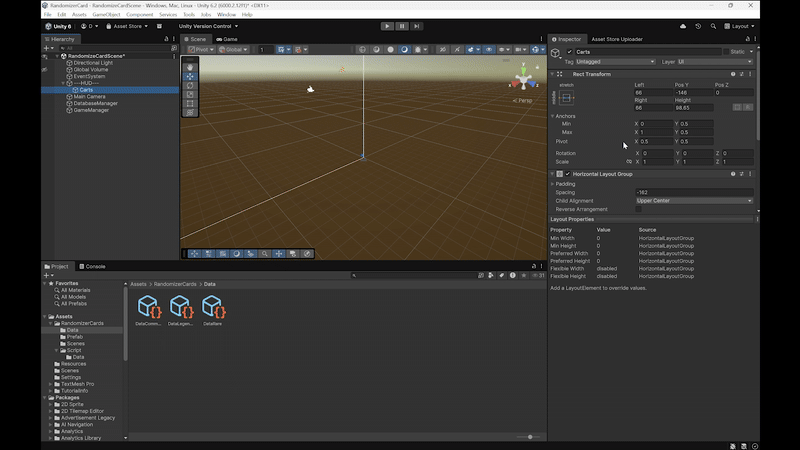Select Main Camera in the Hierarchy
The image size is (800, 450).
coord(91,96)
